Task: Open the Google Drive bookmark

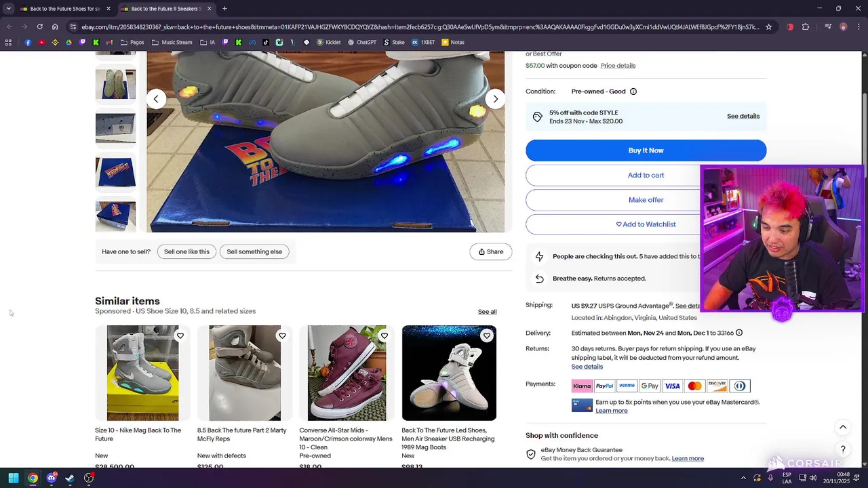Action: point(68,42)
